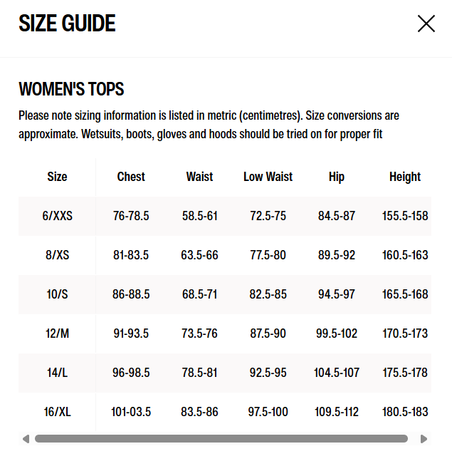
Task: Click the Height column header
Action: [x=405, y=177]
